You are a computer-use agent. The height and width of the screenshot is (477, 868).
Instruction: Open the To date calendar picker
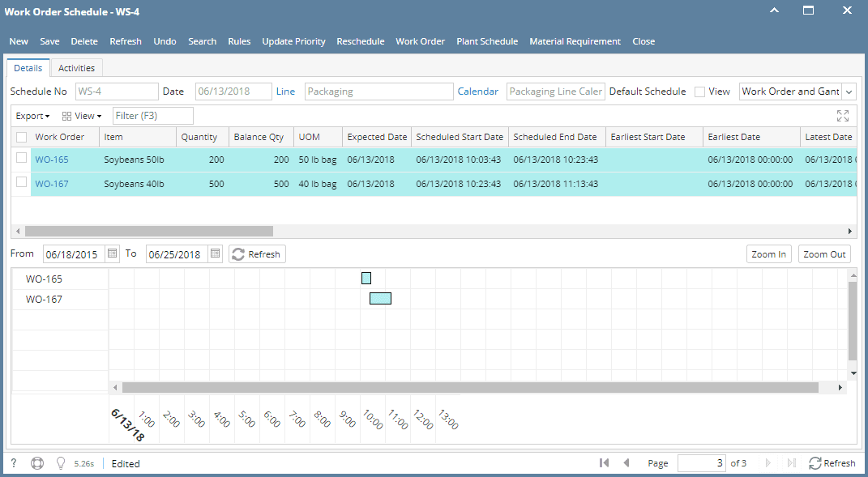point(216,254)
